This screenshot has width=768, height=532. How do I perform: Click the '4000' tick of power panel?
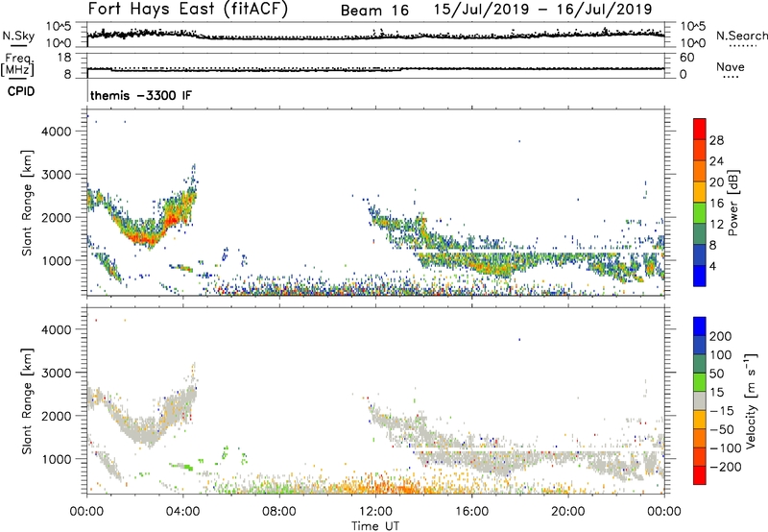(x=57, y=132)
